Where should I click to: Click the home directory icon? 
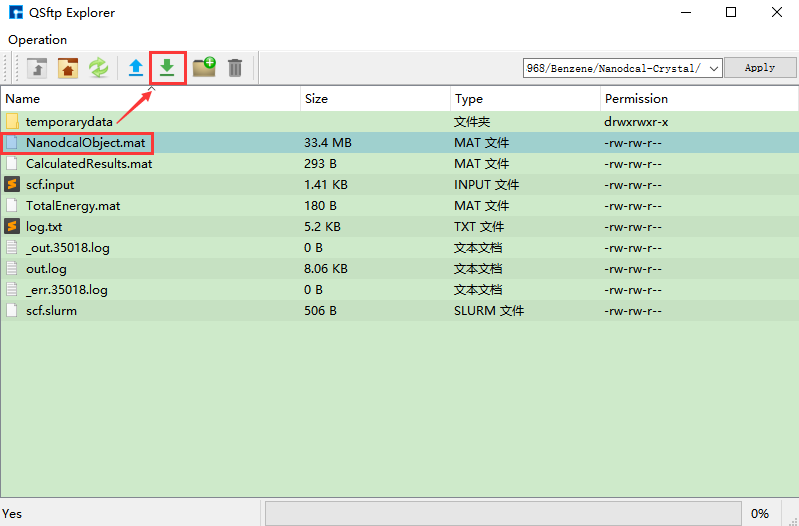68,68
